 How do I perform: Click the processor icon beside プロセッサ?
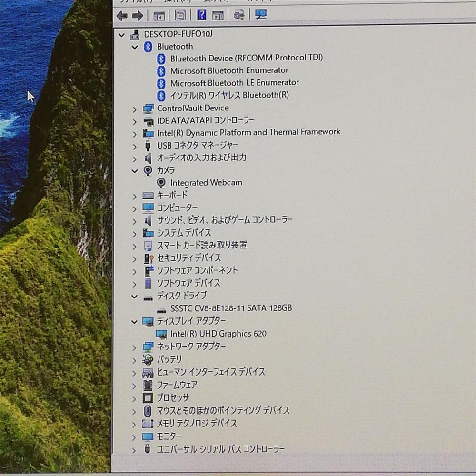click(x=148, y=397)
